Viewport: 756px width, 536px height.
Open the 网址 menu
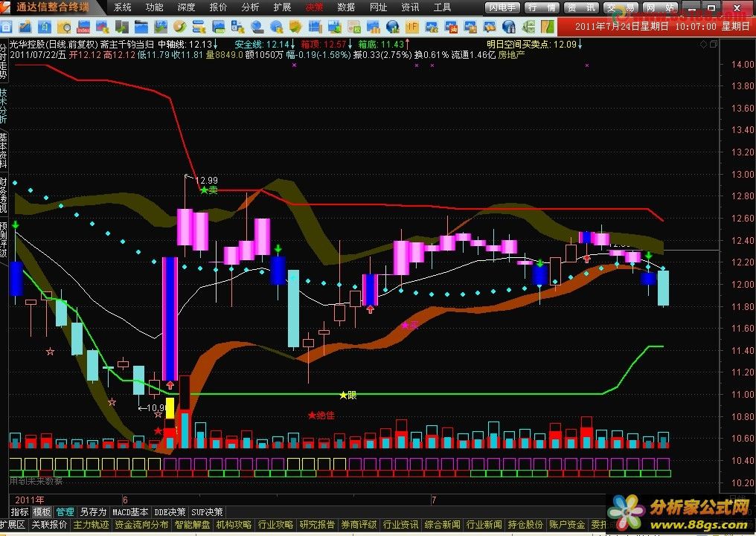(x=378, y=7)
